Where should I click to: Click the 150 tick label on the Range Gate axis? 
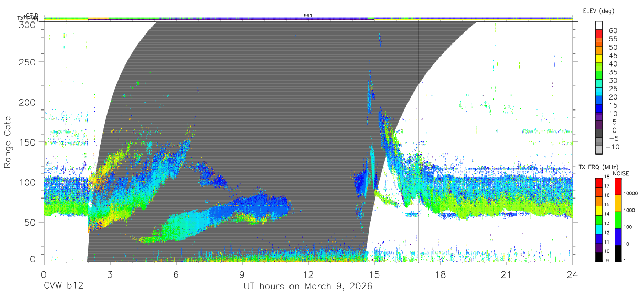[27, 142]
